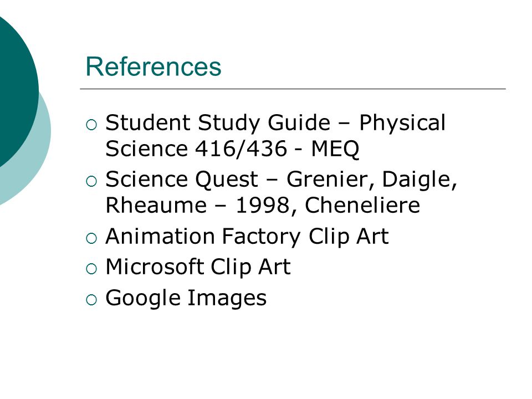The height and width of the screenshot is (399, 532).
Task: Click the names Grenier, Daigle
Action: tap(372, 180)
